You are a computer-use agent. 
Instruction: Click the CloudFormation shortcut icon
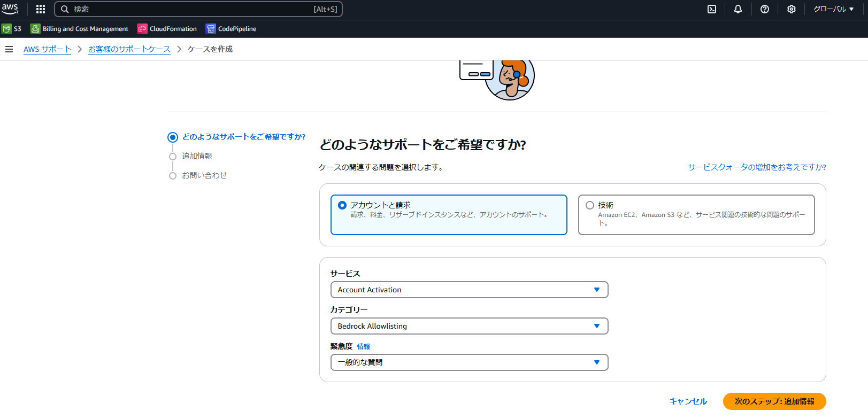pos(142,29)
